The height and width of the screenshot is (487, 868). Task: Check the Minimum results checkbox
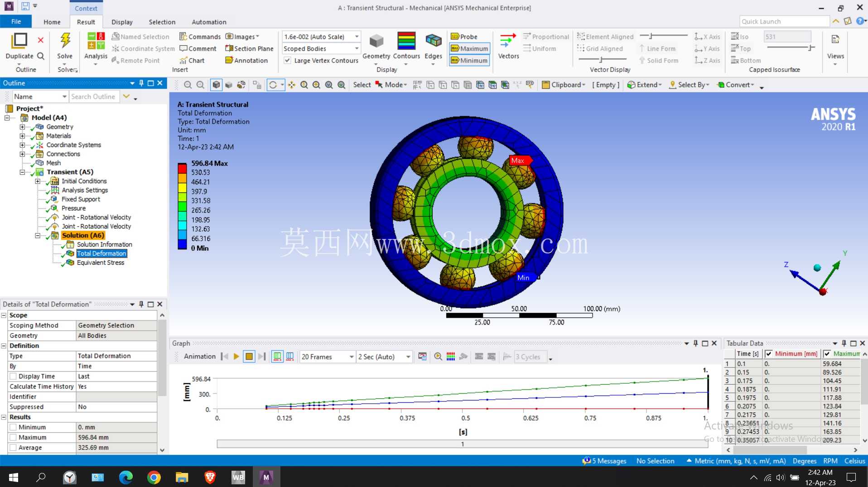pos(13,427)
